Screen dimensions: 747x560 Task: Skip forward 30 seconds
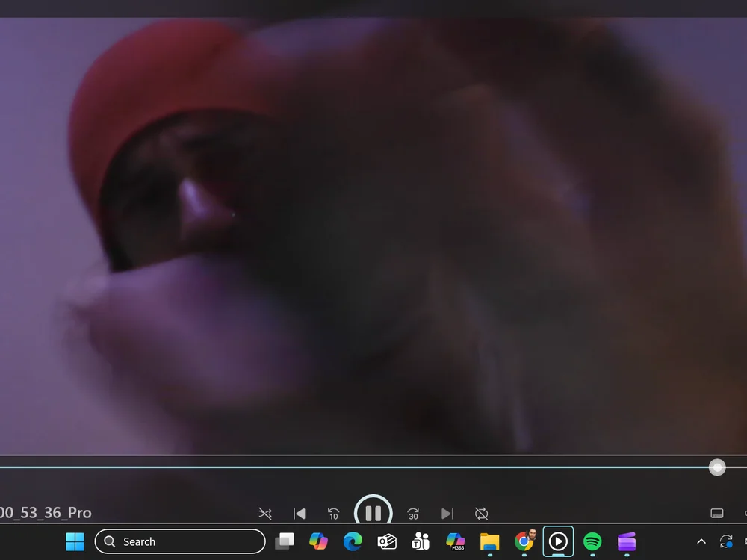point(413,514)
